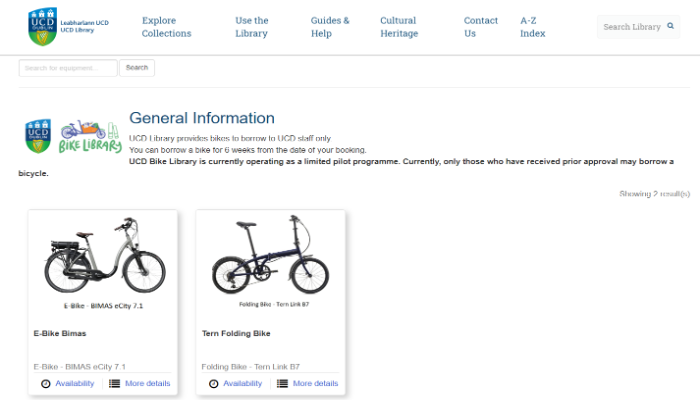Click the Search button next to equipment field
This screenshot has height=400, width=700.
(x=137, y=68)
